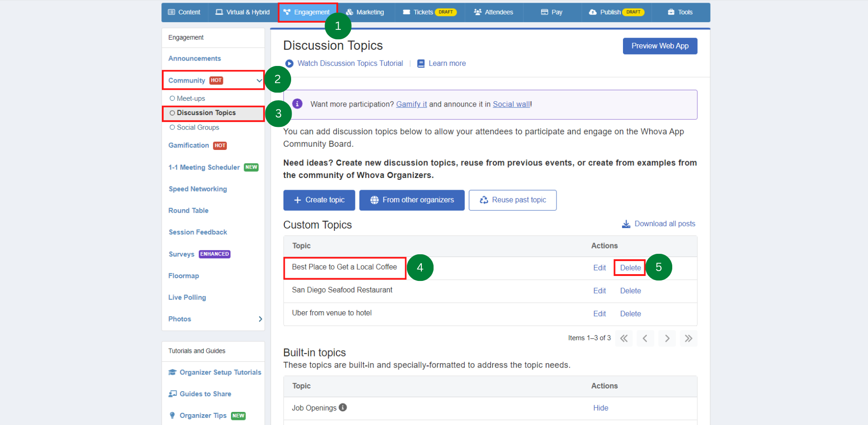
Task: Click the Engagement tab
Action: pos(307,12)
